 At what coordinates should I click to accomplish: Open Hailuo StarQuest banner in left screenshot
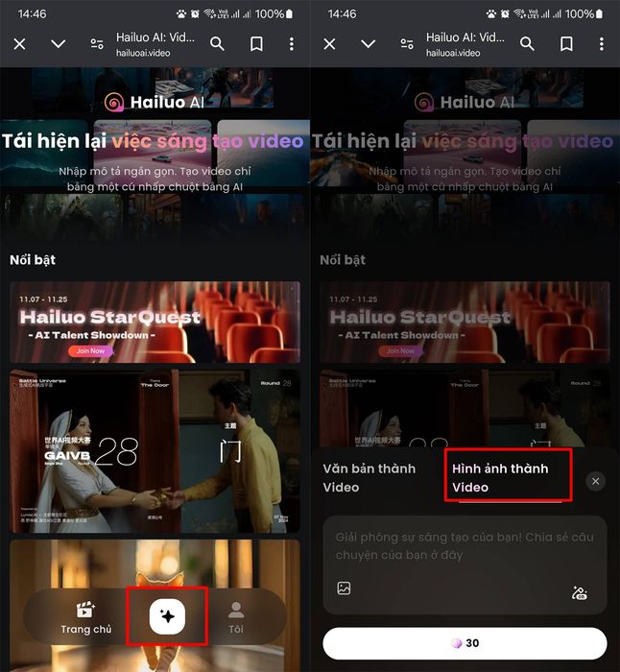[x=155, y=322]
